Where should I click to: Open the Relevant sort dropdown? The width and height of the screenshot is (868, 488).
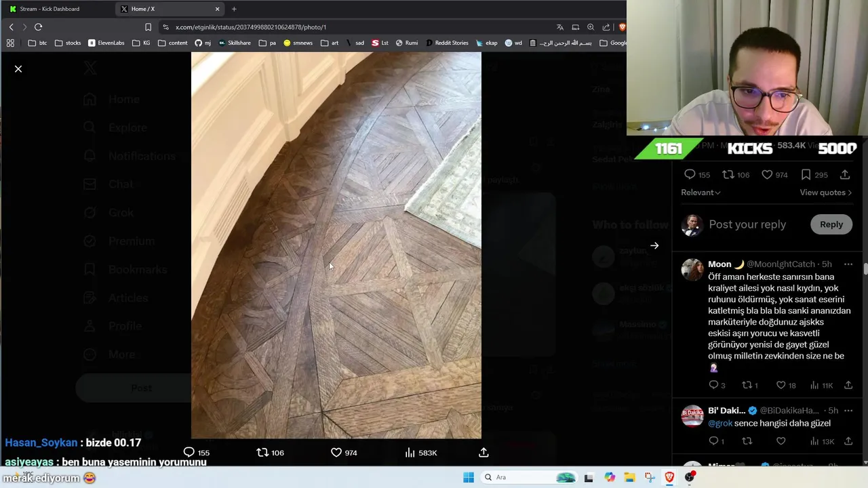[x=701, y=192]
